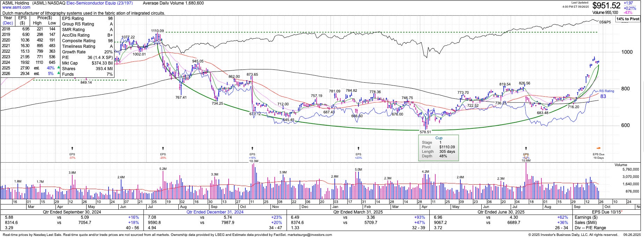The image size is (644, 239).
Task: Click the 0S&P5 index line label
Action: (x=605, y=22)
